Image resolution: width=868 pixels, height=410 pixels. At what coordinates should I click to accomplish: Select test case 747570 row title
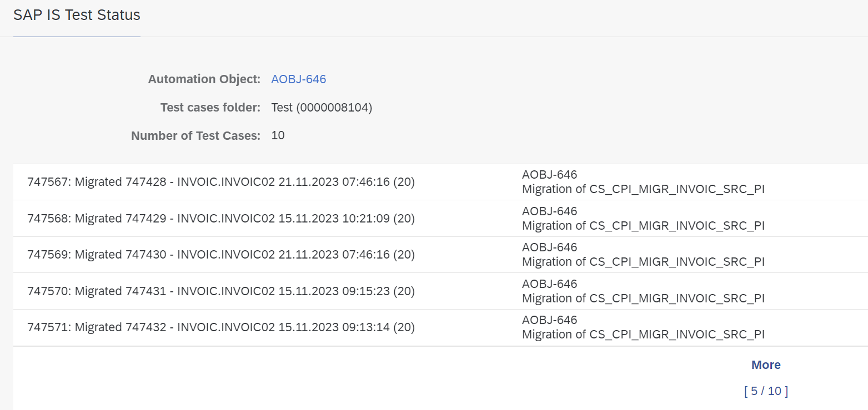[x=221, y=291]
